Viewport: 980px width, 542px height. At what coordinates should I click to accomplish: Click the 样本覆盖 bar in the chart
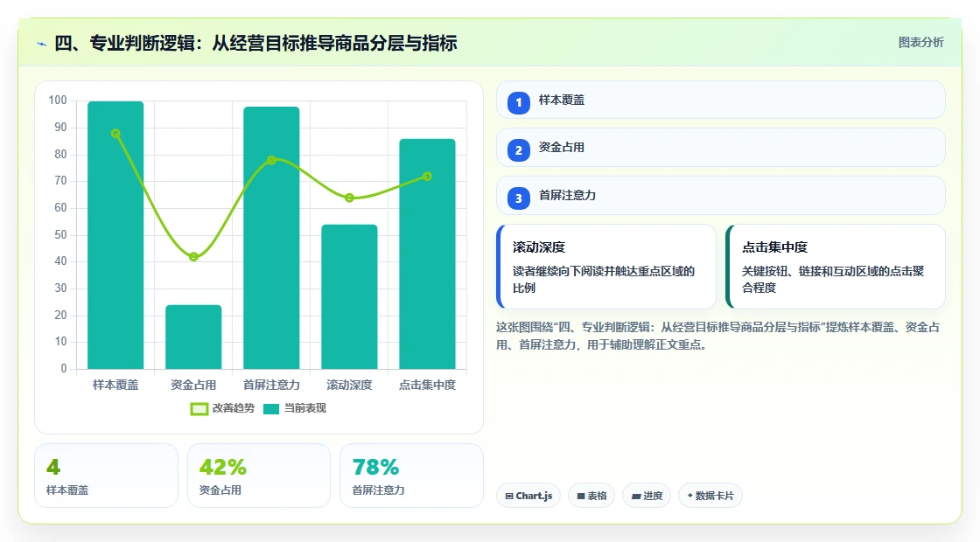(115, 235)
